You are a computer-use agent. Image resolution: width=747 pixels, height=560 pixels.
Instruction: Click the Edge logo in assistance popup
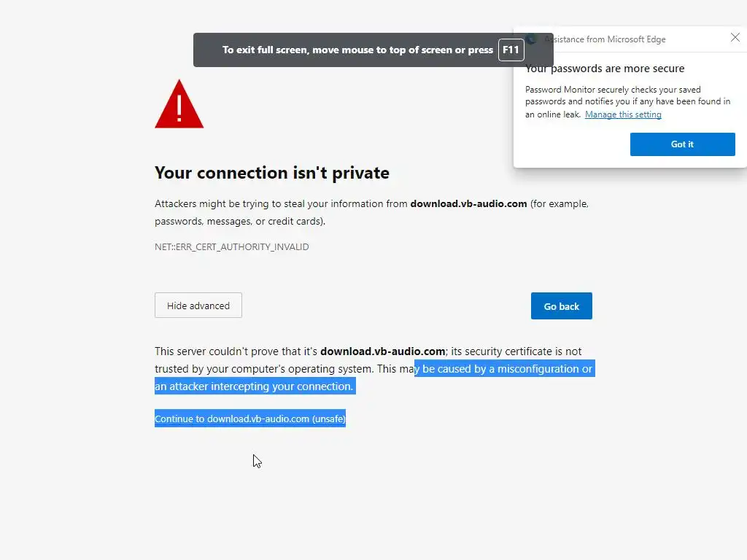click(532, 39)
